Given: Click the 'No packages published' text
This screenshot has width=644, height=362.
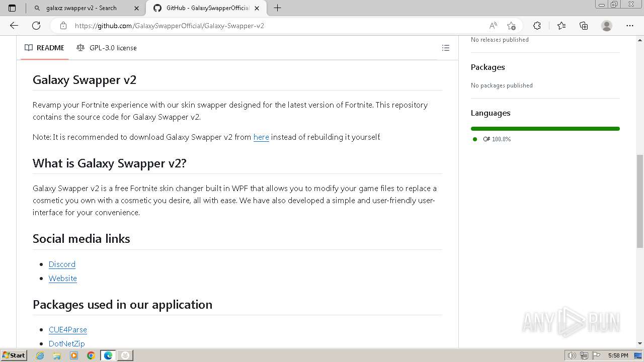Looking at the screenshot, I should tap(502, 85).
